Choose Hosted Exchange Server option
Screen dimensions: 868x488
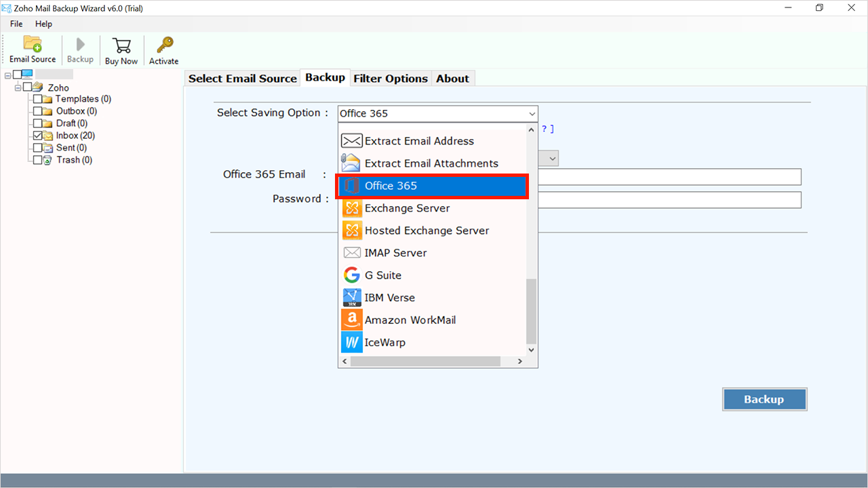tap(432, 230)
